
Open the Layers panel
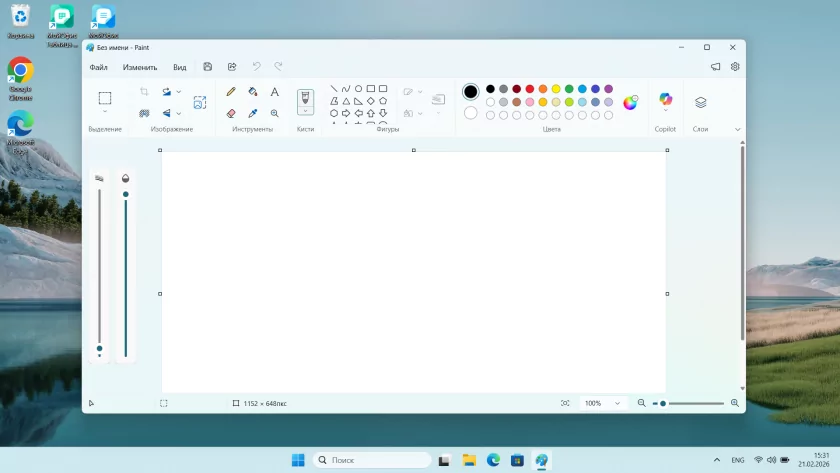700,102
